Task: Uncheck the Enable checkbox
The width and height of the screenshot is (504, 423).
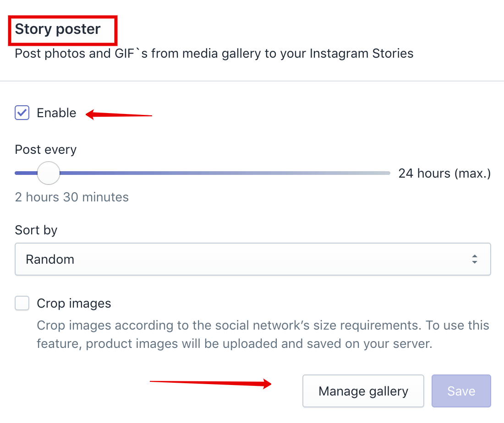Action: point(22,113)
